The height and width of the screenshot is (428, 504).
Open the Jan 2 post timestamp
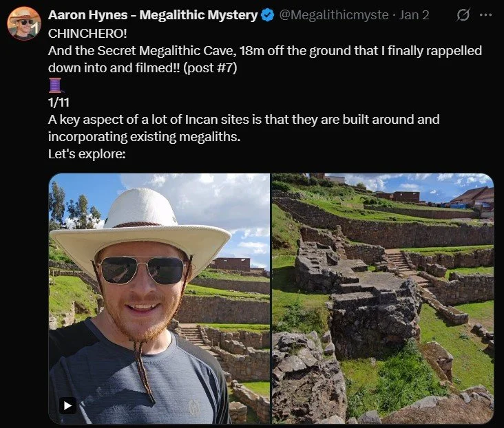tap(414, 15)
